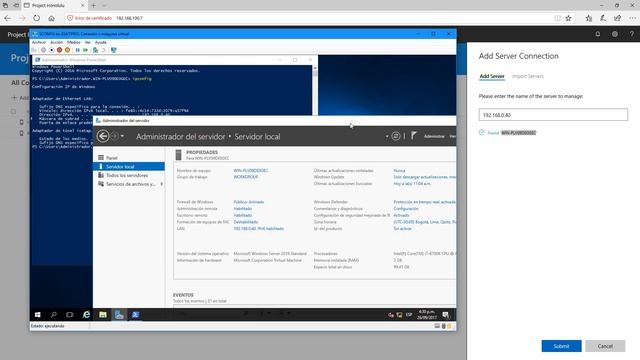This screenshot has width=640, height=360.
Task: Open the Archivo menu
Action: pyautogui.click(x=39, y=42)
